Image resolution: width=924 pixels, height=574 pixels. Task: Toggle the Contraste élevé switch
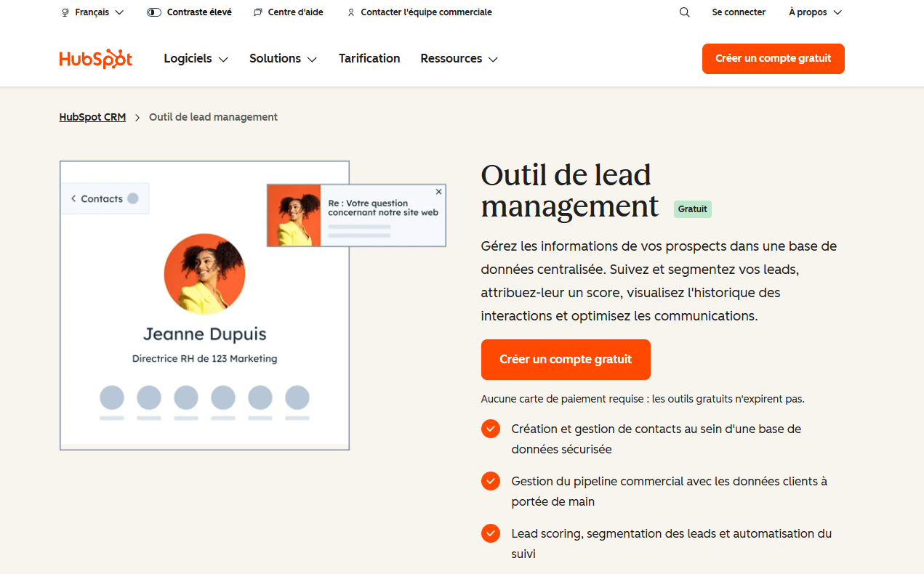click(x=153, y=12)
